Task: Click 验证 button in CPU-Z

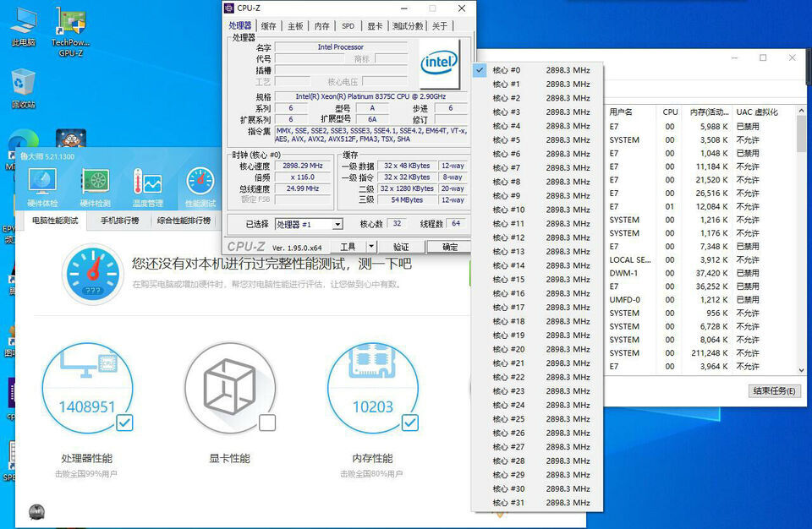Action: click(401, 247)
